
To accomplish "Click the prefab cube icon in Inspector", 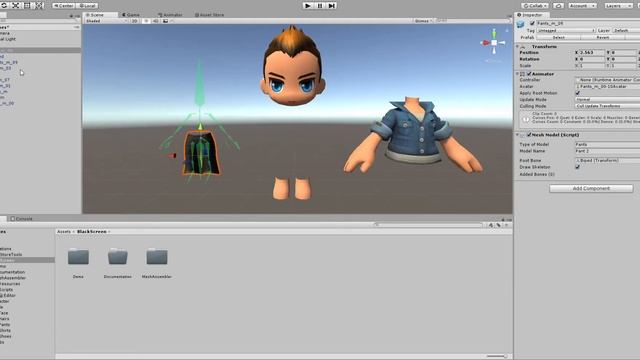I will pos(520,25).
